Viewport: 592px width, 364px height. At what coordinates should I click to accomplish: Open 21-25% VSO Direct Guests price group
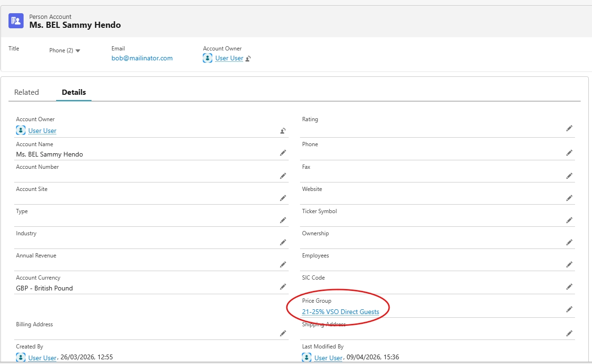(341, 312)
